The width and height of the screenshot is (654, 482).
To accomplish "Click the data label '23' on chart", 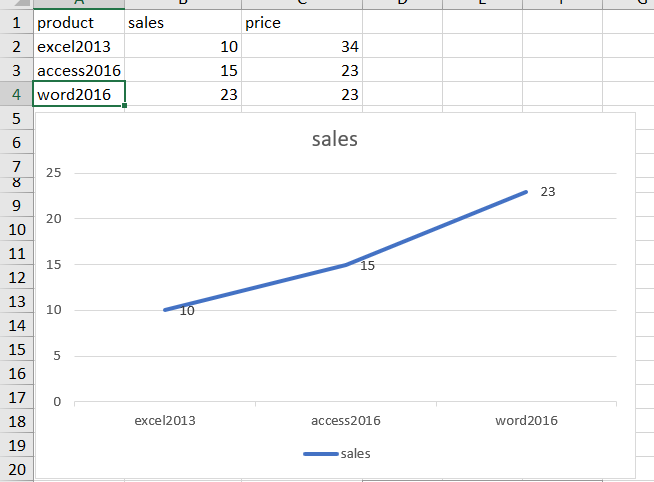I will pyautogui.click(x=548, y=192).
